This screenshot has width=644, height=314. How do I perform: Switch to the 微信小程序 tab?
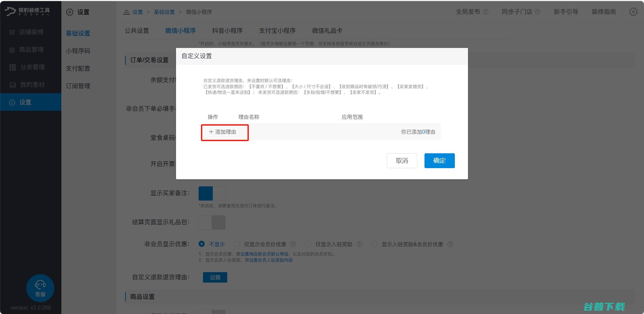coord(180,31)
